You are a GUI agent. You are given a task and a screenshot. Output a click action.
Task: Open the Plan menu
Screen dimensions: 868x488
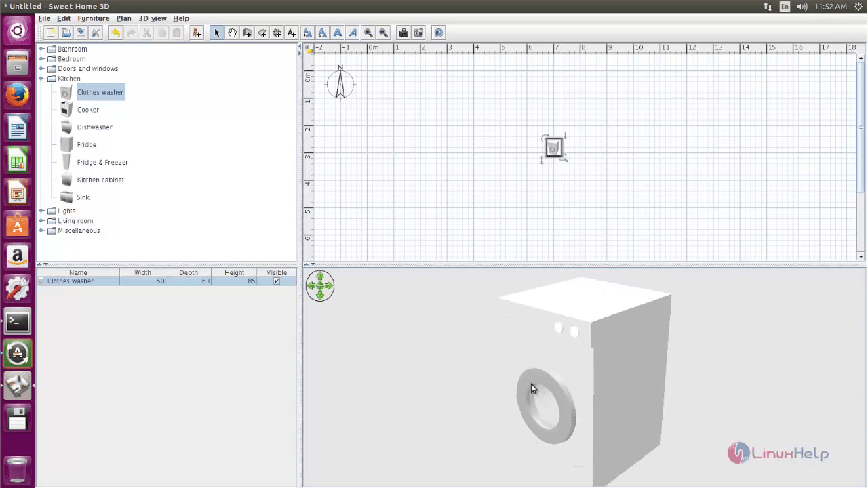click(124, 18)
